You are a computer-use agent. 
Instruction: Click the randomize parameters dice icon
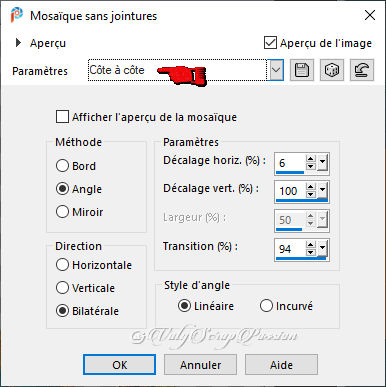point(332,70)
